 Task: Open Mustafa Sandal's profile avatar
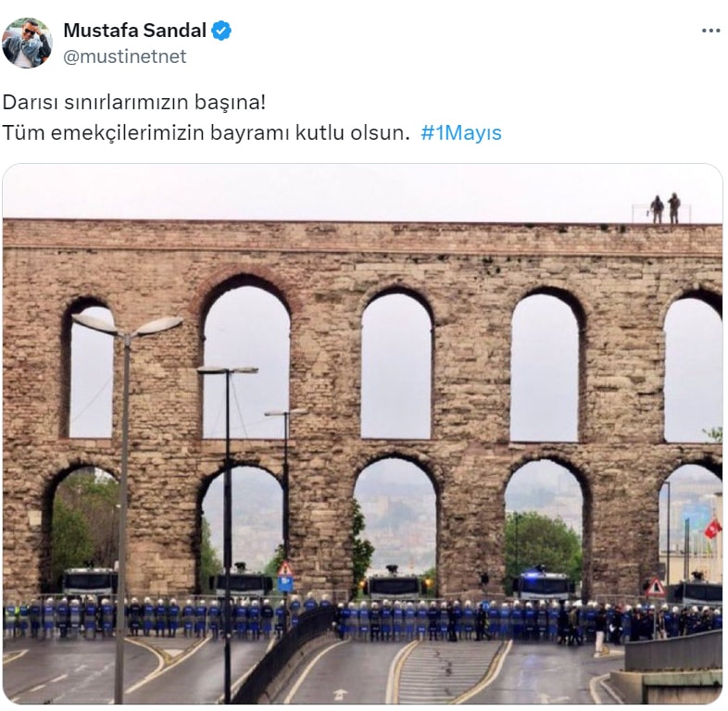tap(27, 43)
